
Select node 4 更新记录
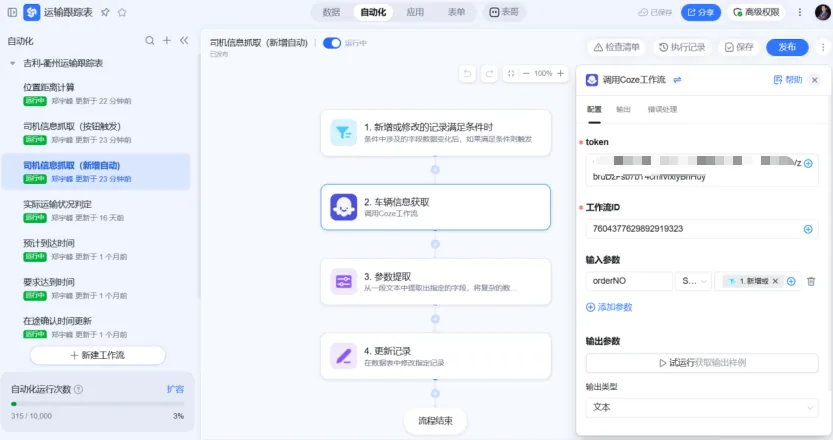coord(436,356)
